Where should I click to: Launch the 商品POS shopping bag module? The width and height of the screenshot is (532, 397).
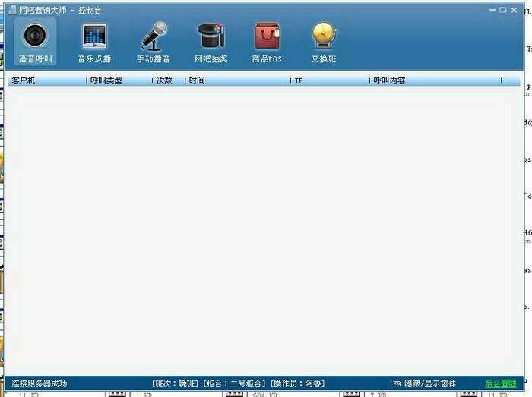pyautogui.click(x=267, y=43)
